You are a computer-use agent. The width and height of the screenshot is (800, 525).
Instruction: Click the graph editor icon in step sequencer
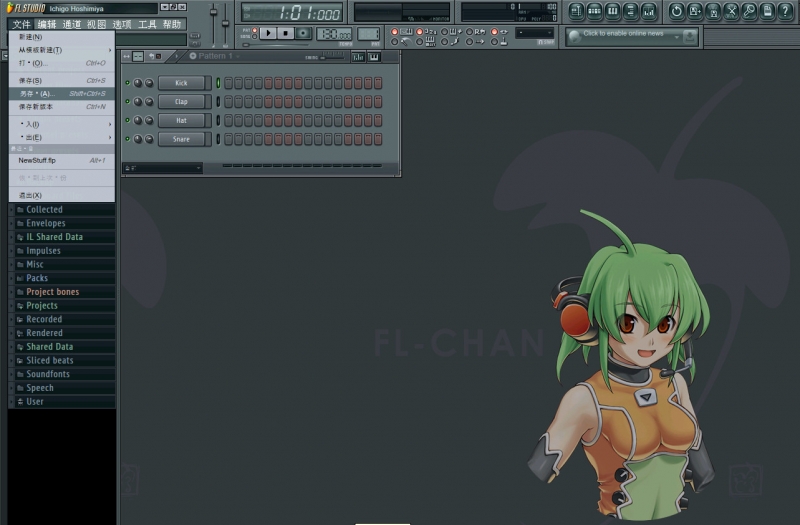point(358,57)
